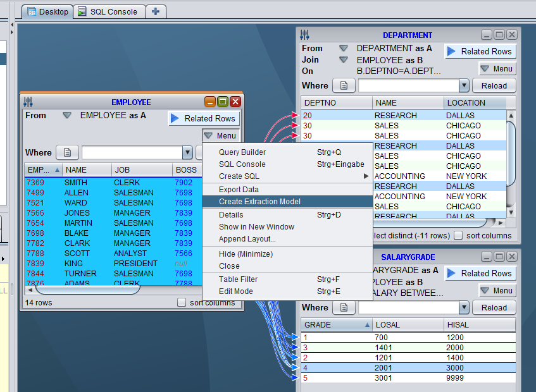
Task: Open the Menu button in SALARYGRADE window
Action: pos(497,291)
